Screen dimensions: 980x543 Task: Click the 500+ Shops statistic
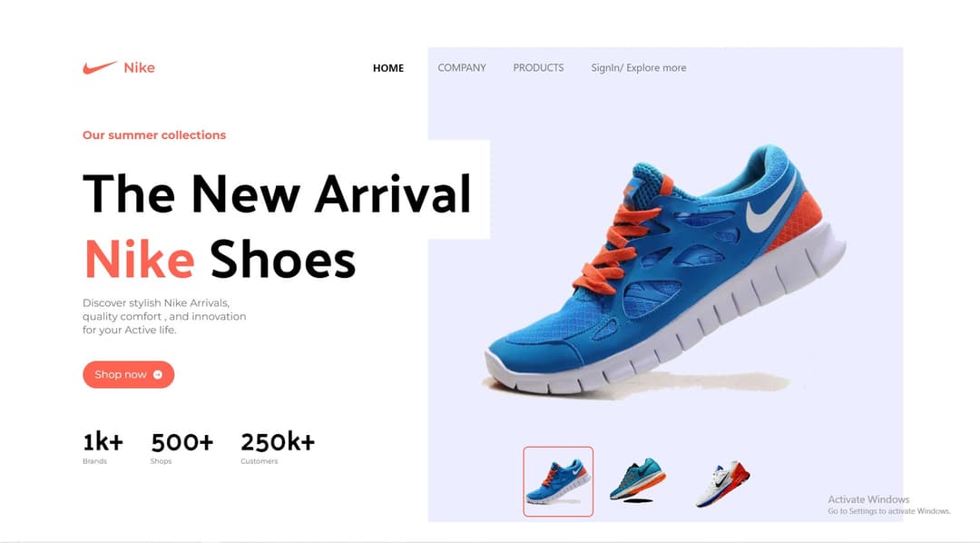click(181, 448)
